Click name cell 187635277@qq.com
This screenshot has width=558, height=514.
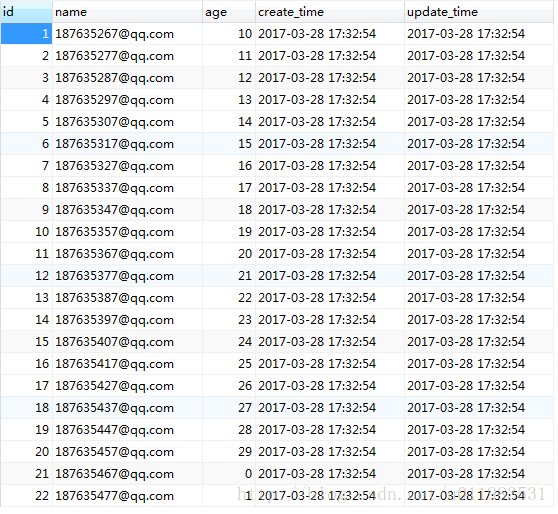[x=127, y=56]
